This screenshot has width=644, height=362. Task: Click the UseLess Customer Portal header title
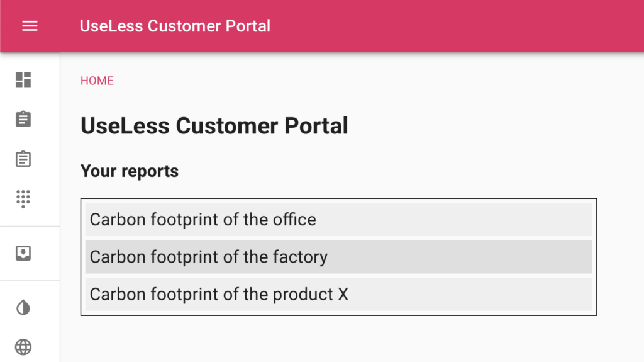(x=175, y=26)
